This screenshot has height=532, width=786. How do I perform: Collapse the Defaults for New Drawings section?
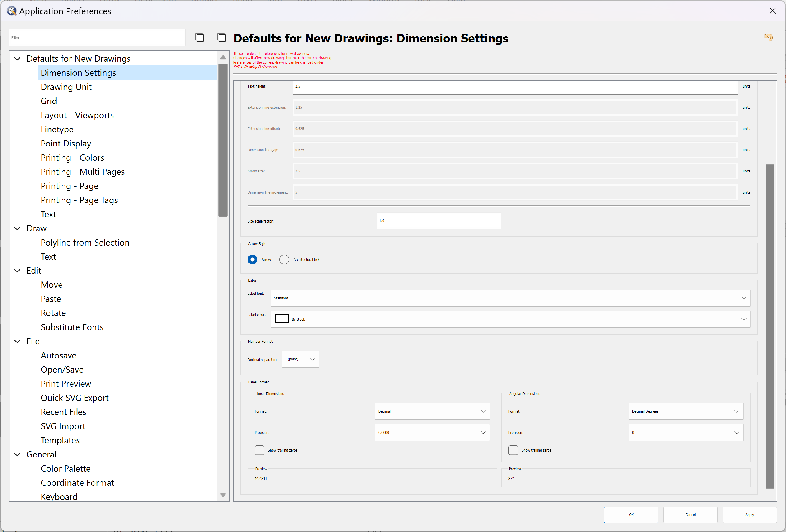pos(17,59)
